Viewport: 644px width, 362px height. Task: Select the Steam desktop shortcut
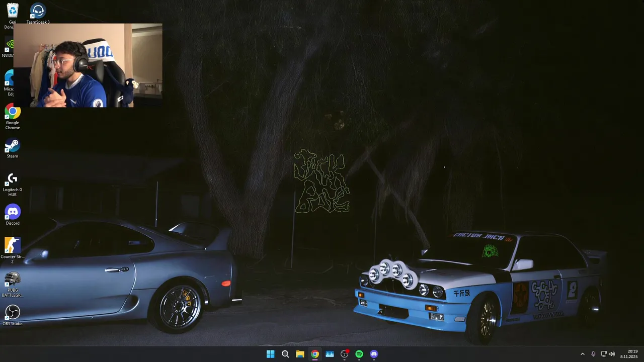point(13,148)
